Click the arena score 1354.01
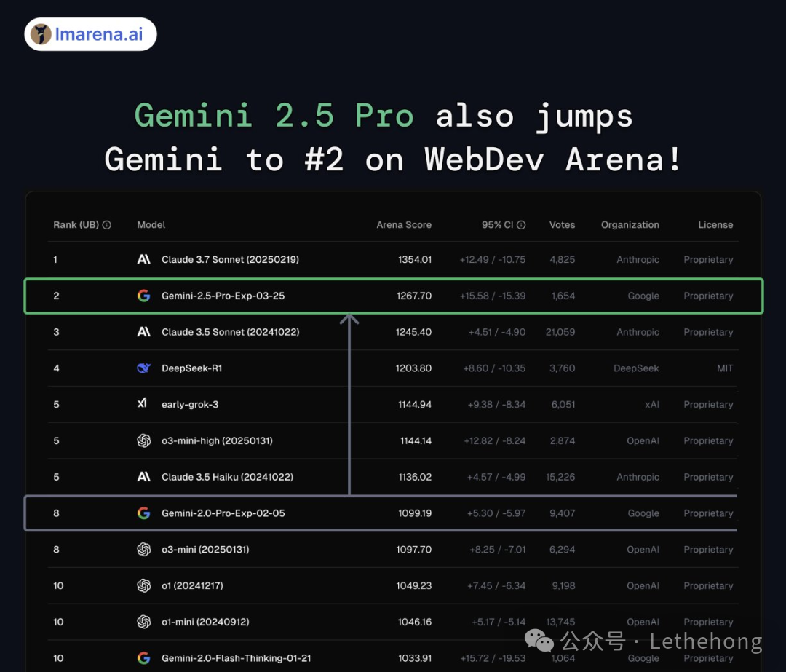This screenshot has width=786, height=672. coord(415,259)
